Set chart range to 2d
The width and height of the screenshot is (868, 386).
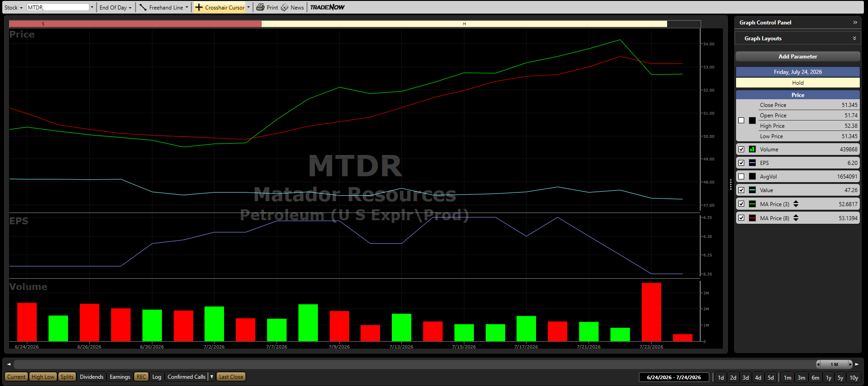(733, 377)
